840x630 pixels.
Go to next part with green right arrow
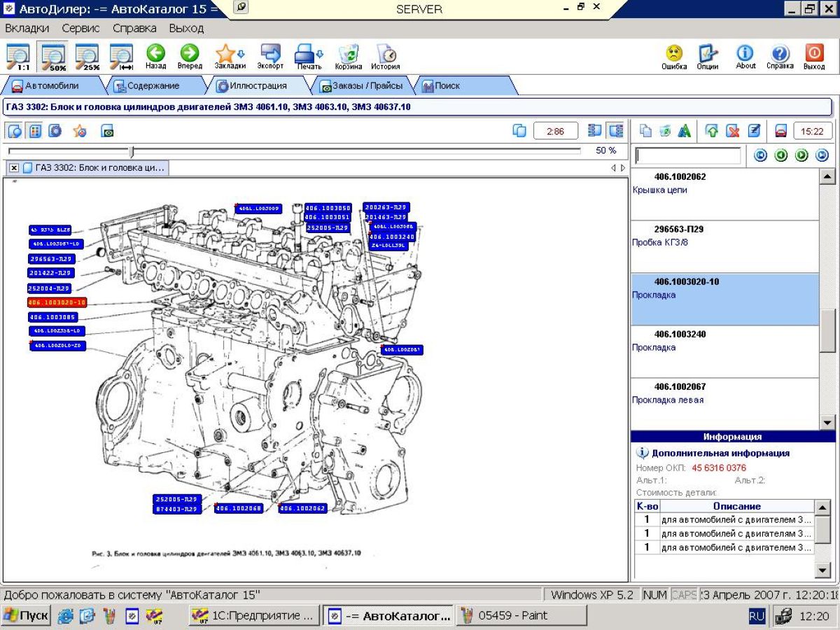[x=801, y=155]
